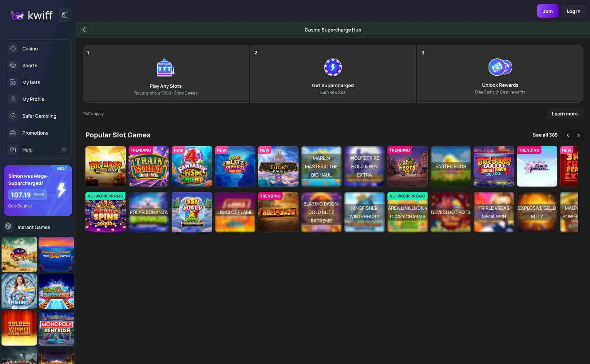Click the Join button
Screen dimensions: 590x364
pos(548,11)
